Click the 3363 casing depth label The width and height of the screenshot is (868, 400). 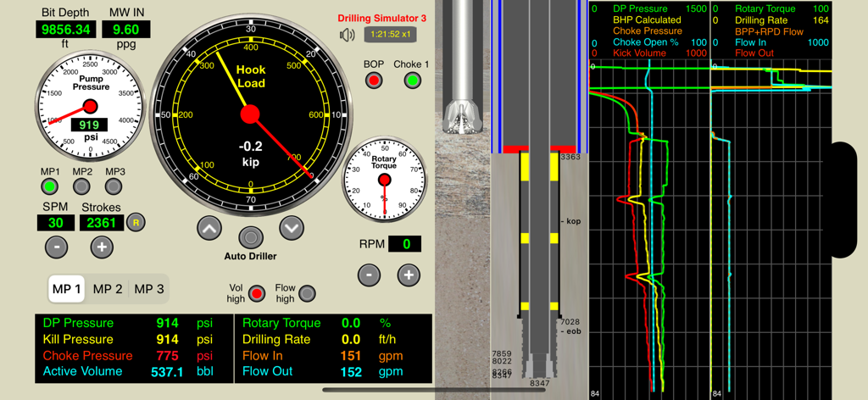570,158
